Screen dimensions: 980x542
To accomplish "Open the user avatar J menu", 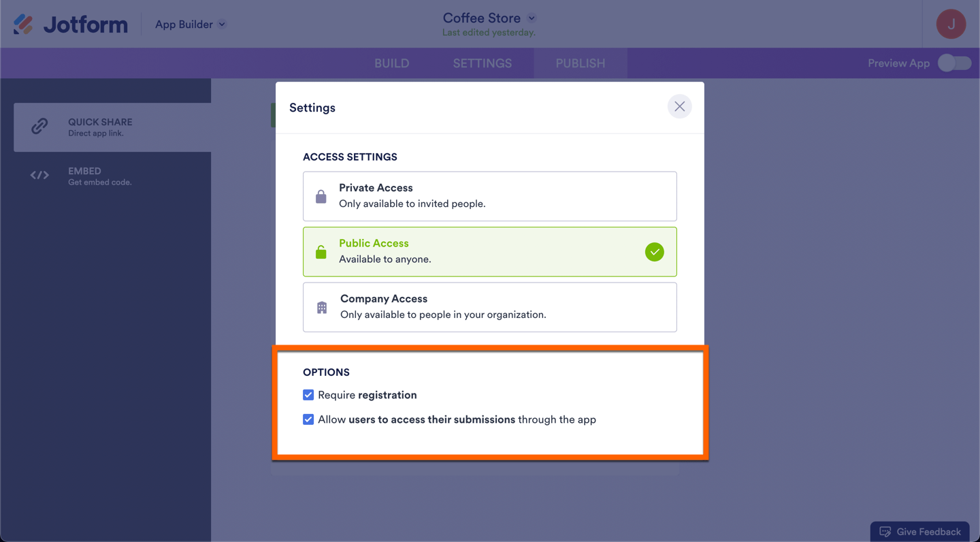I will click(x=951, y=25).
